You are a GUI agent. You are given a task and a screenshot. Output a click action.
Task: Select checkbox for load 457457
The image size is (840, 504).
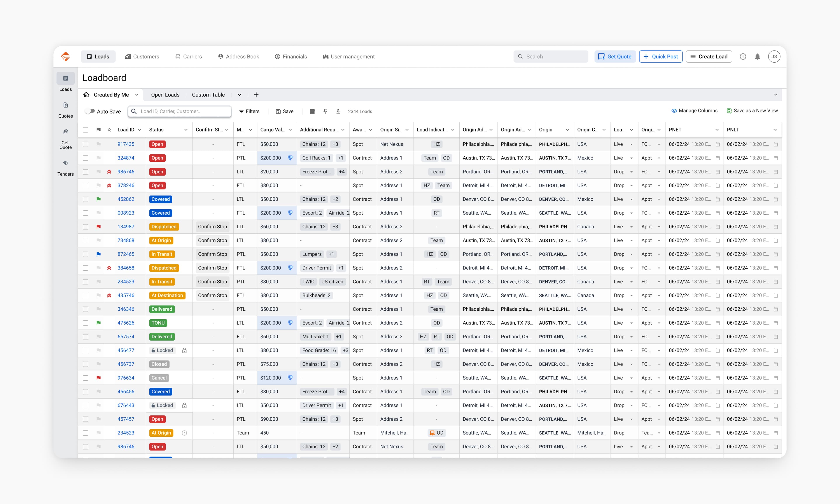[x=86, y=419]
